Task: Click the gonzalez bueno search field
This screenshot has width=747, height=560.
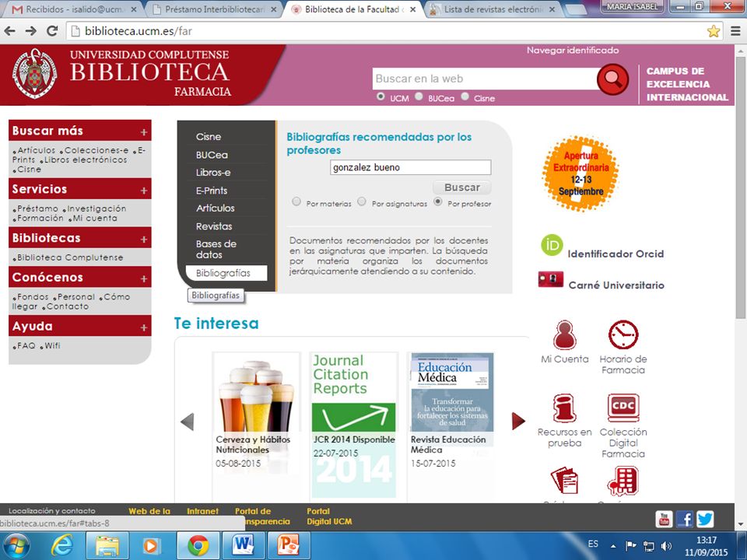Action: pos(410,167)
